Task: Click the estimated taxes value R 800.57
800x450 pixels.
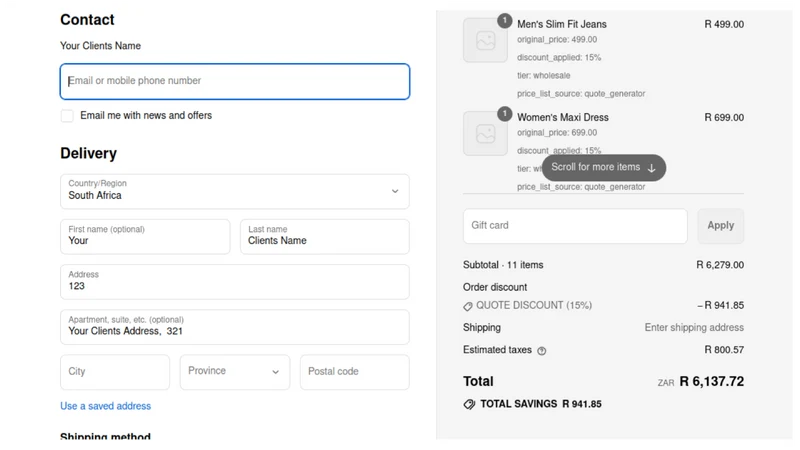Action: click(x=724, y=350)
